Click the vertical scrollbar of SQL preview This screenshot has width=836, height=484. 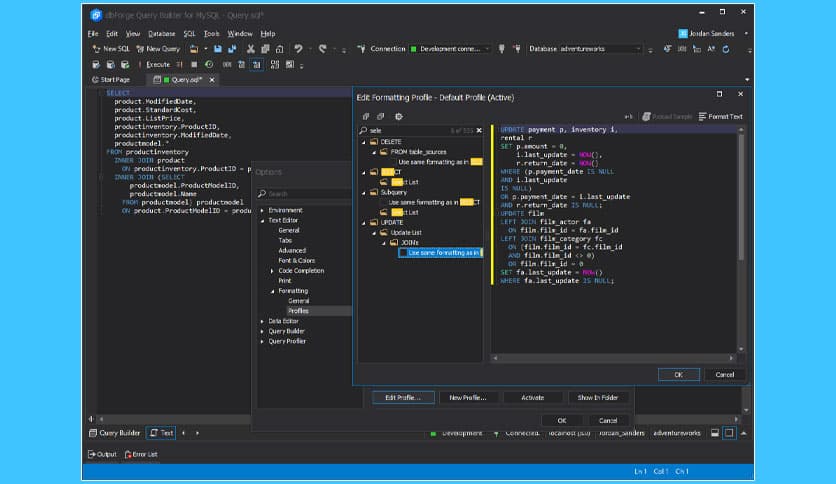[741, 197]
